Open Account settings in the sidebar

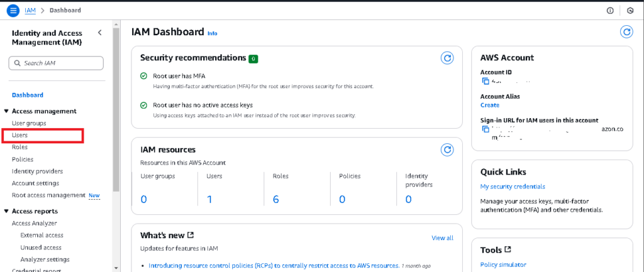point(35,183)
